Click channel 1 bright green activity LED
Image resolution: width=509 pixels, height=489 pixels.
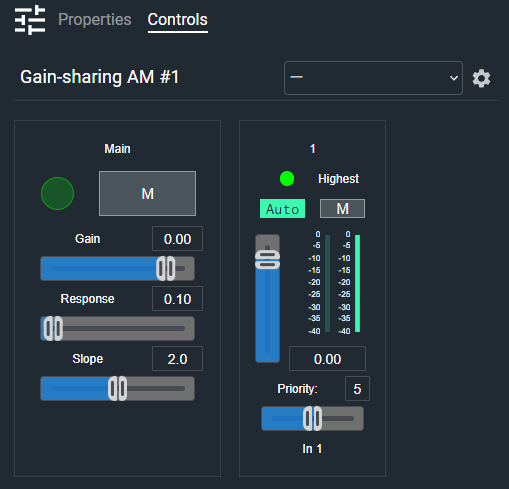coord(287,179)
